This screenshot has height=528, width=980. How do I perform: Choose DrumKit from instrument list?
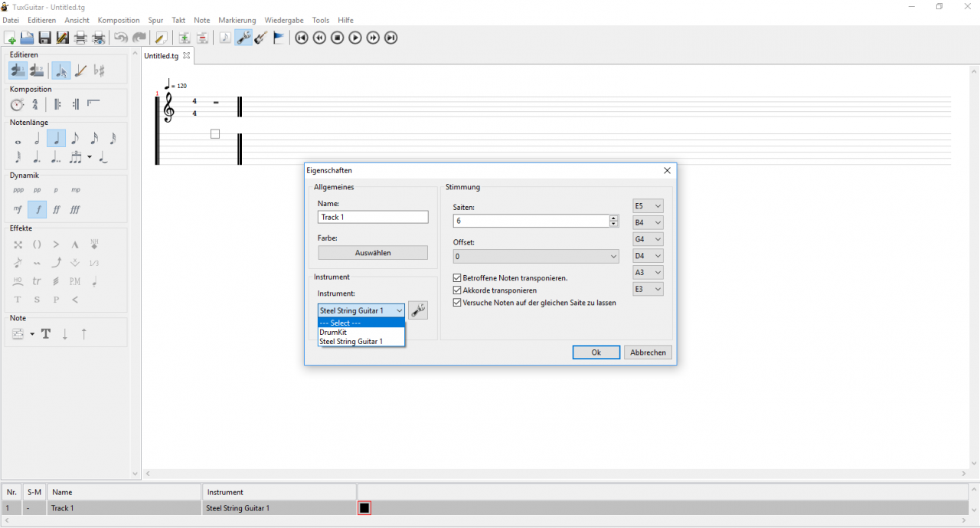[x=361, y=332]
